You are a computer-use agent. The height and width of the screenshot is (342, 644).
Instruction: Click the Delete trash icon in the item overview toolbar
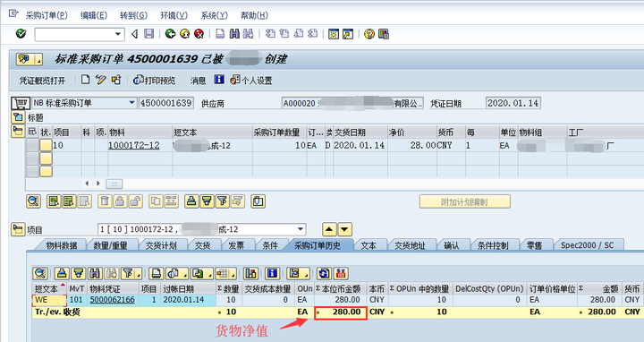tap(105, 201)
